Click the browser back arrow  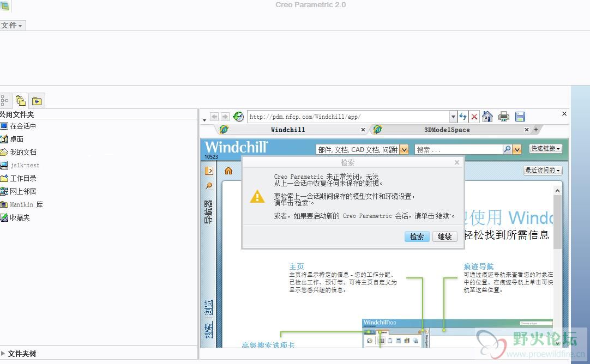pyautogui.click(x=214, y=117)
